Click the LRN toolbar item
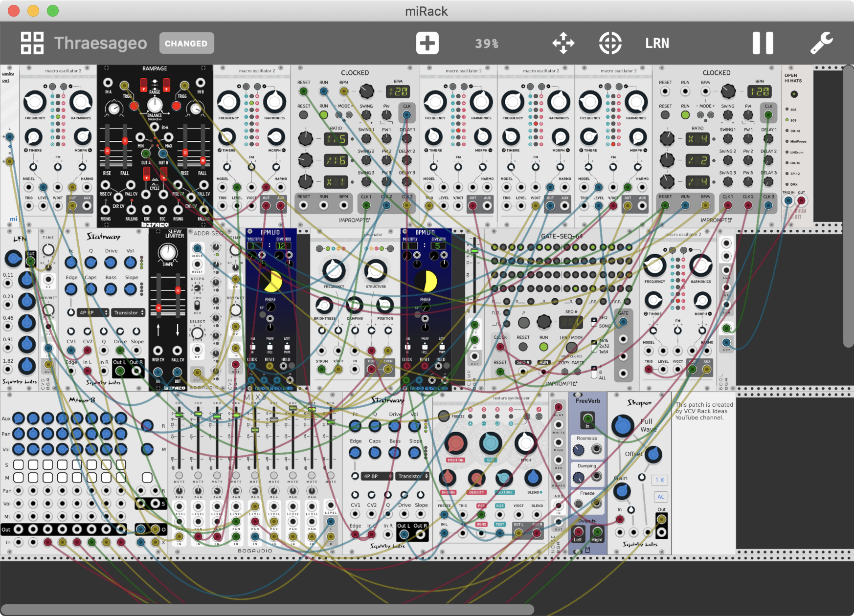The width and height of the screenshot is (854, 616). pos(657,43)
